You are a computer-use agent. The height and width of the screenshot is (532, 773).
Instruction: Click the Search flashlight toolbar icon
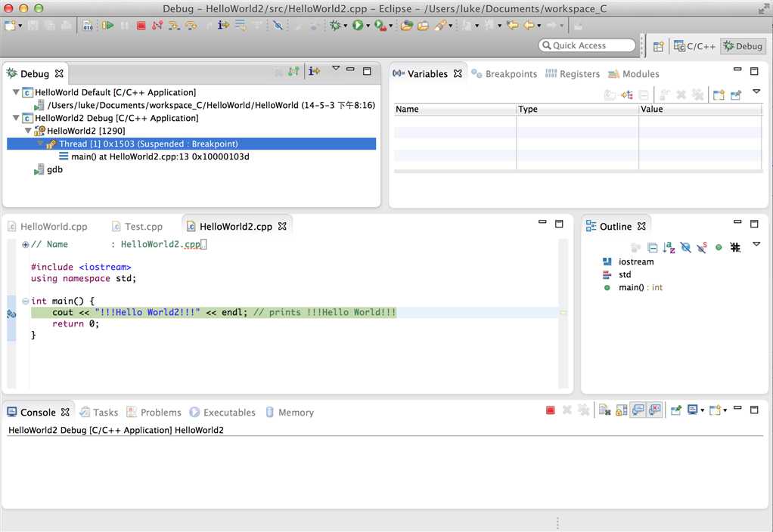point(440,25)
